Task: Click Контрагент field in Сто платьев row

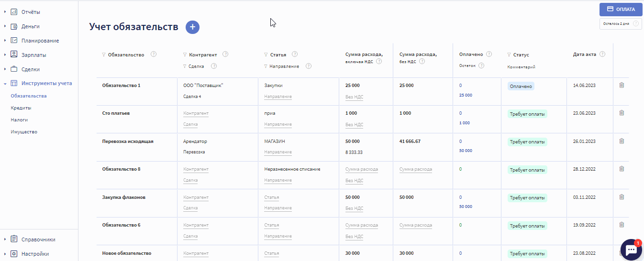Action: coord(196,113)
